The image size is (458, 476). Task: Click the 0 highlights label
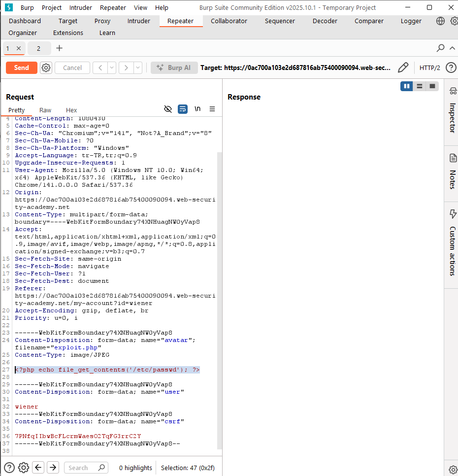tap(135, 468)
